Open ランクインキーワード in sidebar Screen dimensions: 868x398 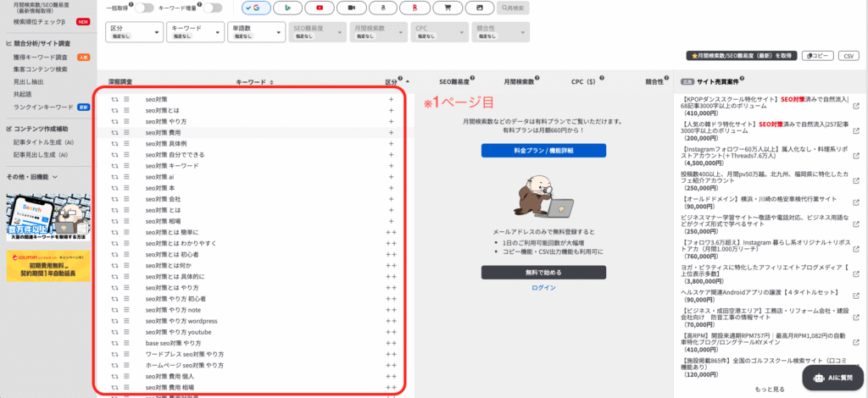(43, 107)
